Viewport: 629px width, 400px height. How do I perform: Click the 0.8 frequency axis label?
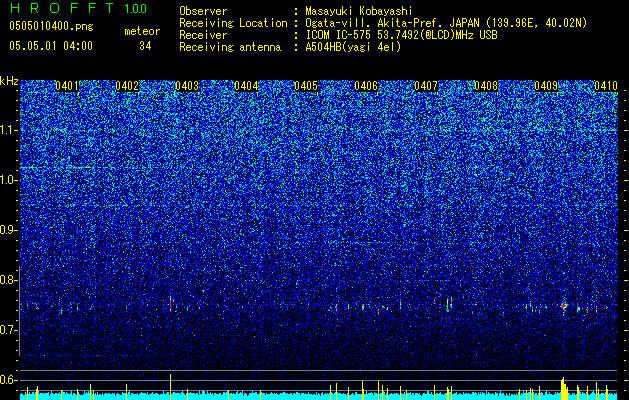point(6,280)
